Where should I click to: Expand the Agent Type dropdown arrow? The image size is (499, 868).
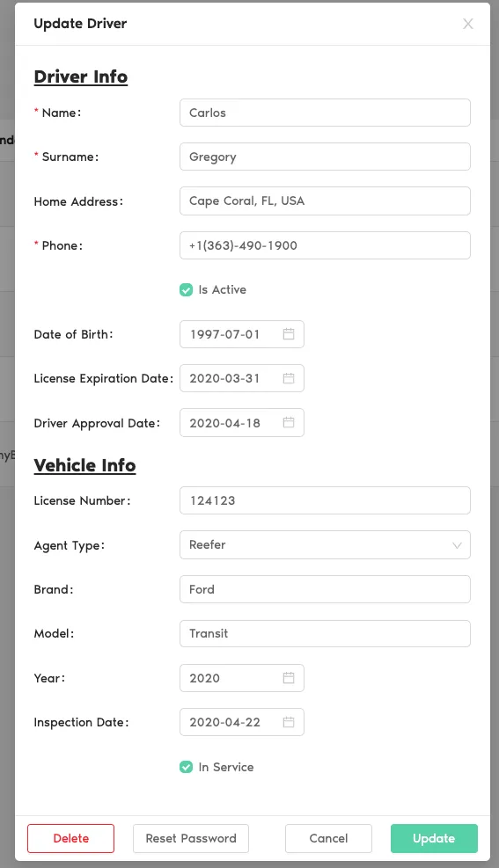[457, 545]
